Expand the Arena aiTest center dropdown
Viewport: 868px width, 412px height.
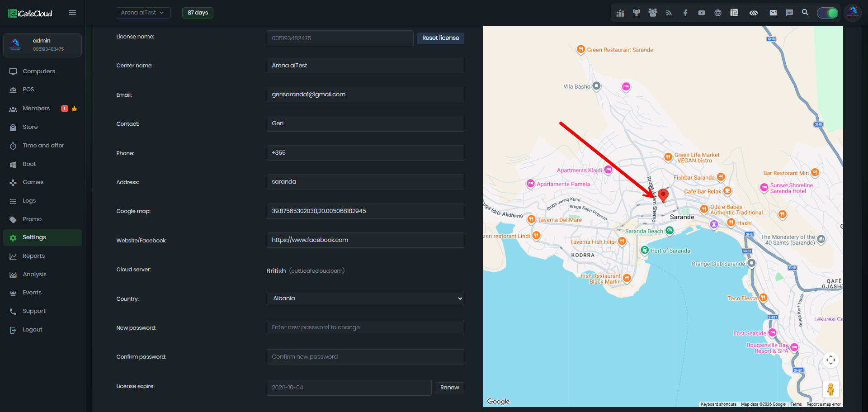pyautogui.click(x=143, y=13)
